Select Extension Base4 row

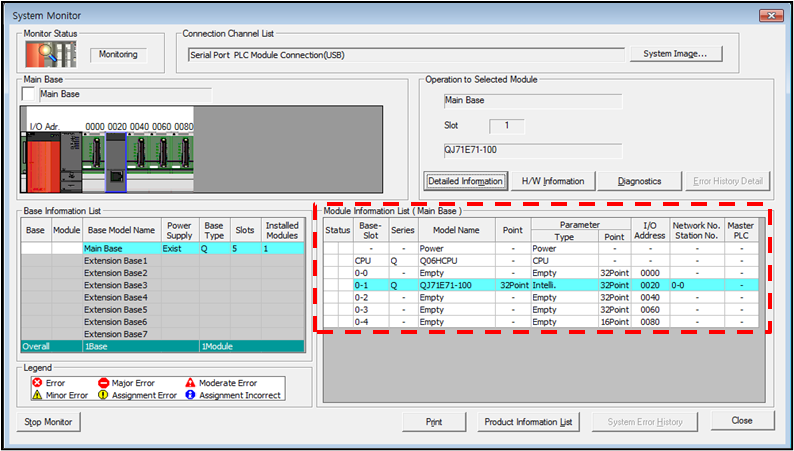pos(163,297)
